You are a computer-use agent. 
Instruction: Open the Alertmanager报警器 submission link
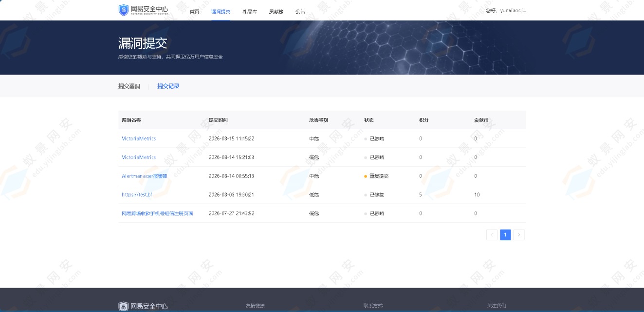coord(145,176)
